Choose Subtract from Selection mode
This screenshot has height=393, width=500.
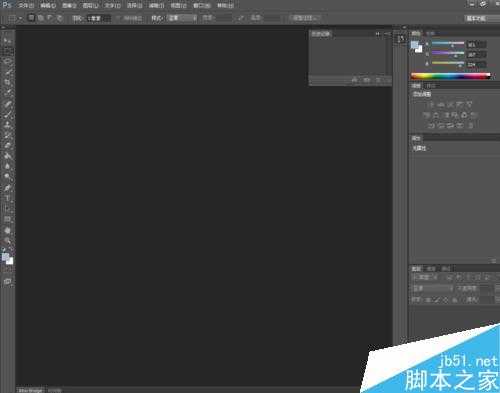click(50, 18)
